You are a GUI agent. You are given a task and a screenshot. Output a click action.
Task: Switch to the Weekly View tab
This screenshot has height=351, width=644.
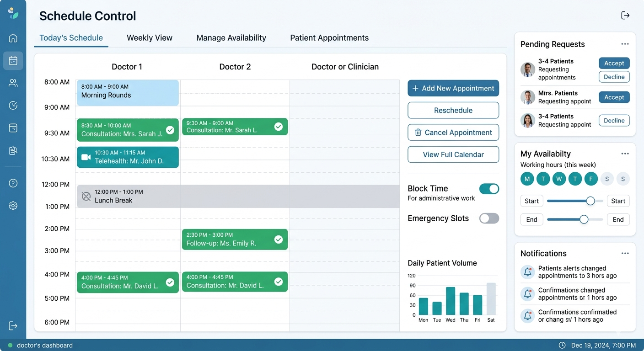150,38
